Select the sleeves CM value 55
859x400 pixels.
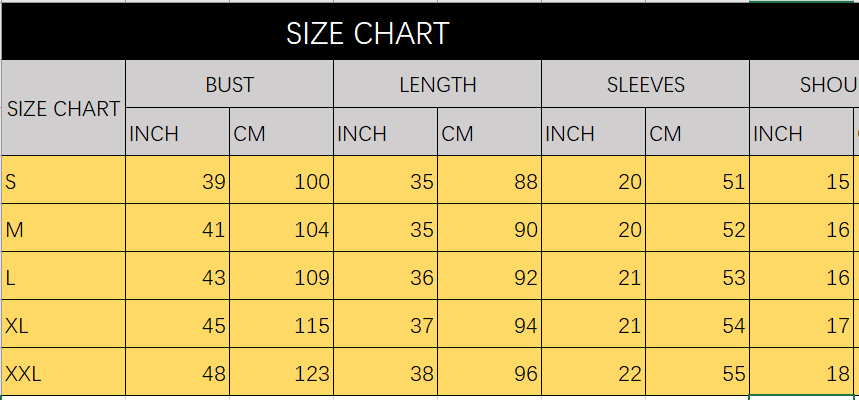click(697, 372)
